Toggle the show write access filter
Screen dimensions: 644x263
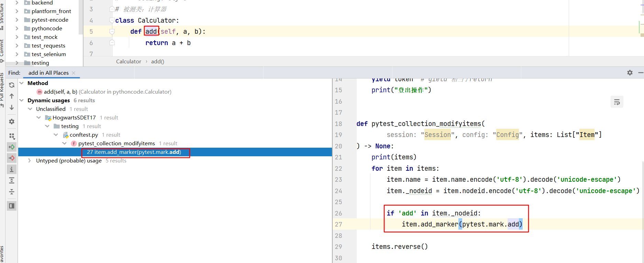(12, 158)
